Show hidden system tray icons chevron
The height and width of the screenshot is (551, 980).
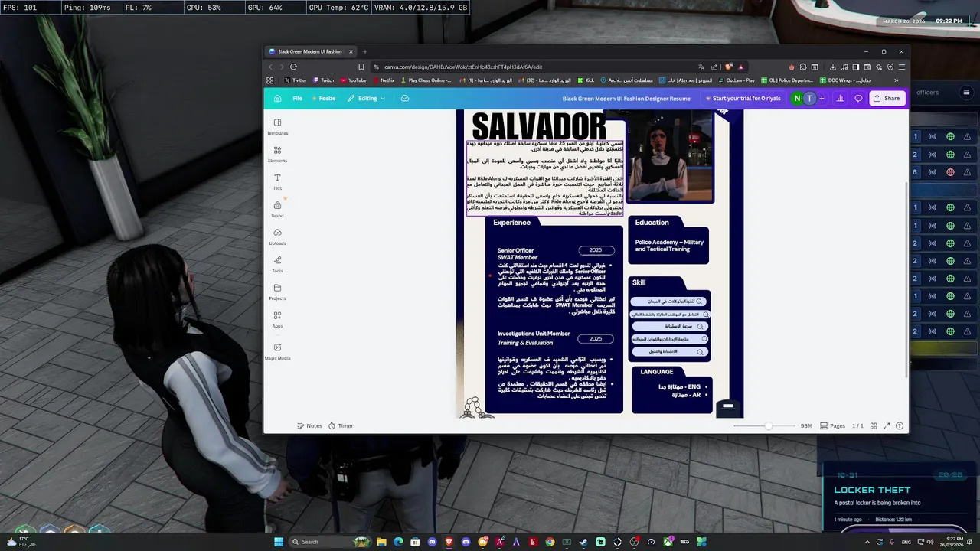[867, 542]
